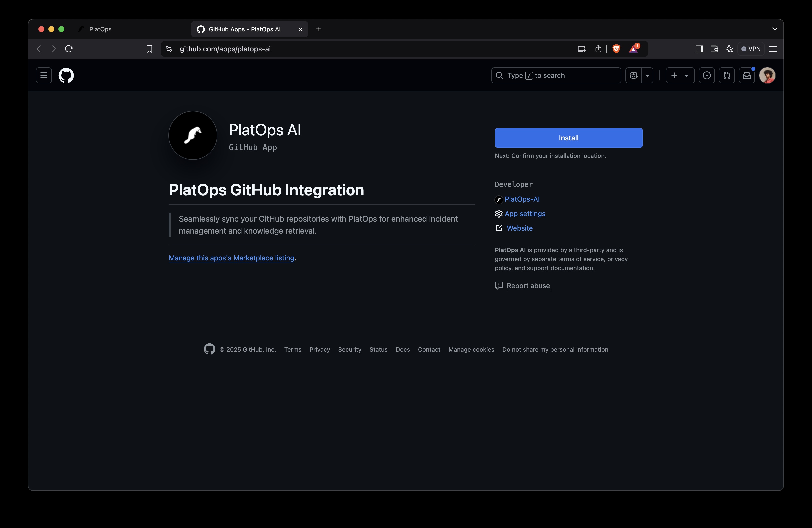The width and height of the screenshot is (812, 528).
Task: Reload the current page
Action: (69, 49)
